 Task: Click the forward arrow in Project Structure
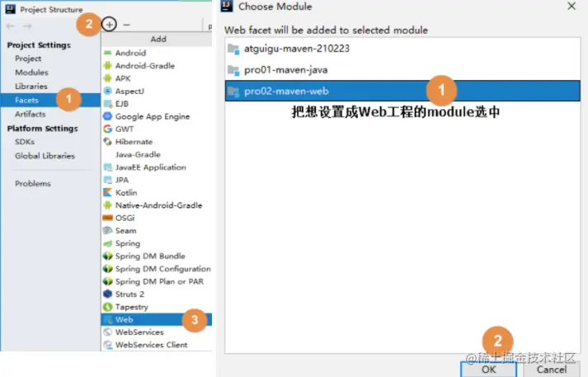tap(27, 26)
